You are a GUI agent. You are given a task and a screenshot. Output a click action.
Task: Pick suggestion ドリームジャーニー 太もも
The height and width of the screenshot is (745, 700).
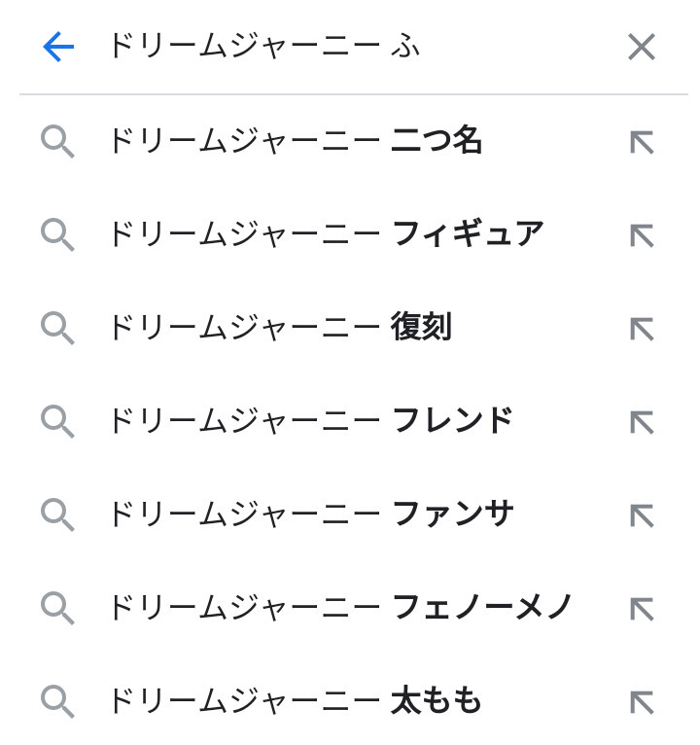pos(294,700)
